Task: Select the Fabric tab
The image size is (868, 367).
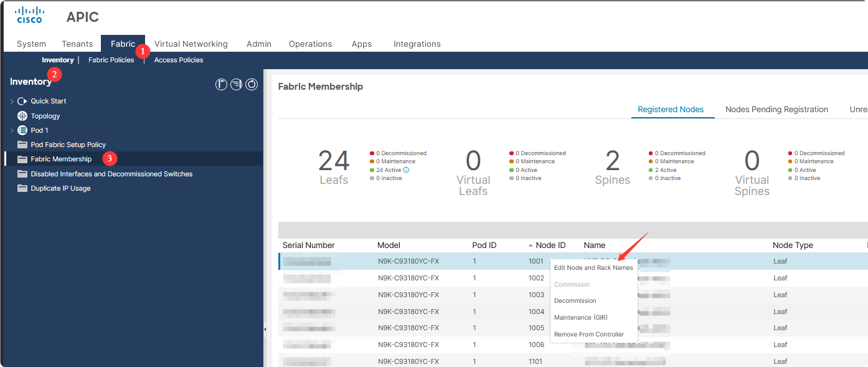Action: [x=123, y=44]
